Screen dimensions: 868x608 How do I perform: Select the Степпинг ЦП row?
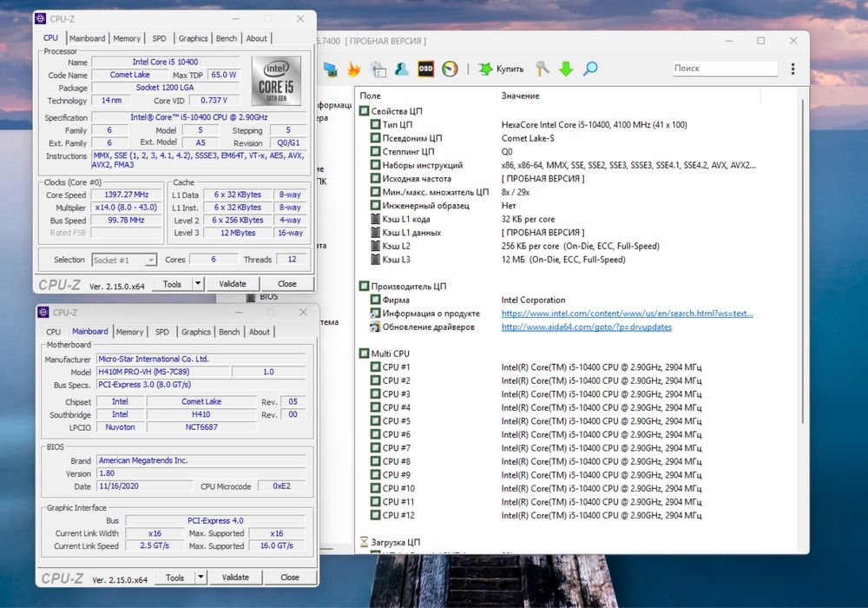coord(558,152)
